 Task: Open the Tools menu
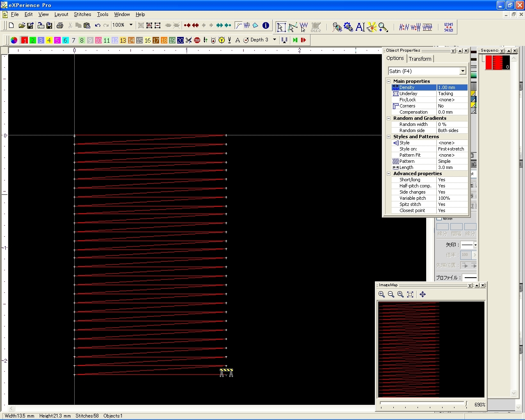coord(103,14)
